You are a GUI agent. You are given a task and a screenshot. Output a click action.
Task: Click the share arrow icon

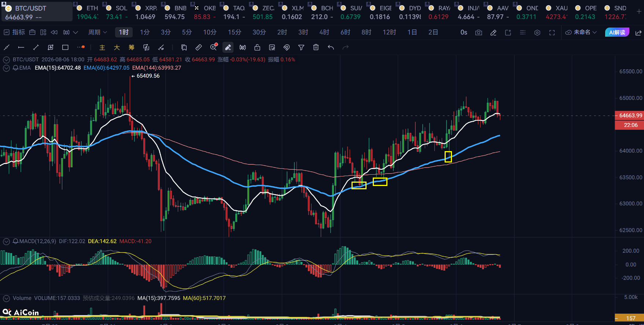(x=638, y=32)
